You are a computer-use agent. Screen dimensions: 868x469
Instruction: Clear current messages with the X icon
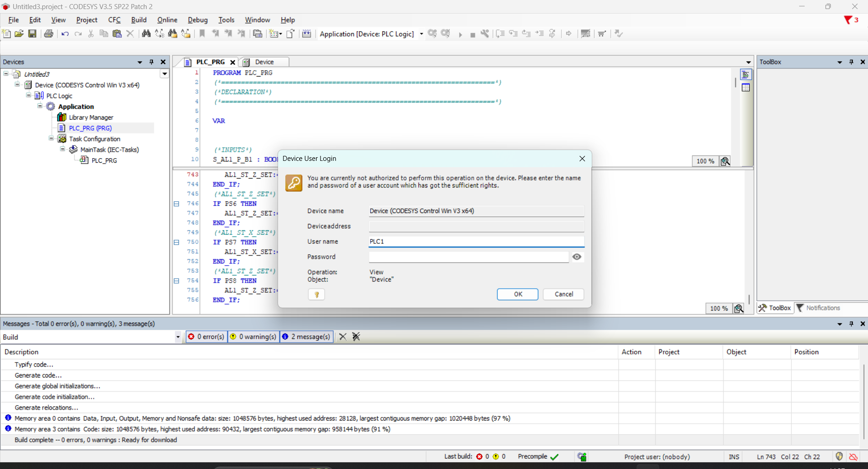click(343, 337)
